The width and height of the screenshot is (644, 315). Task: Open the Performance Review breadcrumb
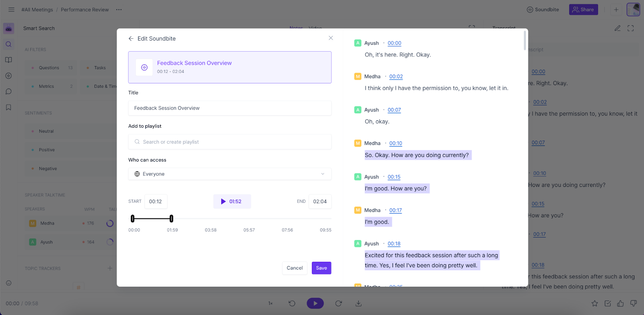click(x=85, y=10)
